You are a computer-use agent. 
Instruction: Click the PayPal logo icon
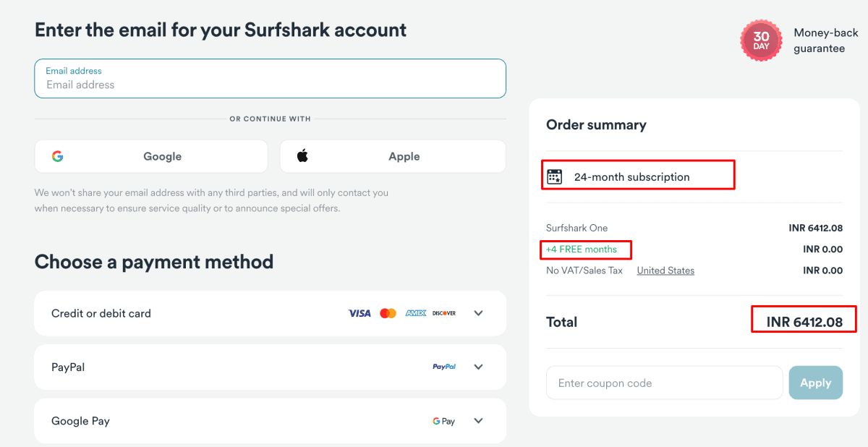[x=444, y=367]
